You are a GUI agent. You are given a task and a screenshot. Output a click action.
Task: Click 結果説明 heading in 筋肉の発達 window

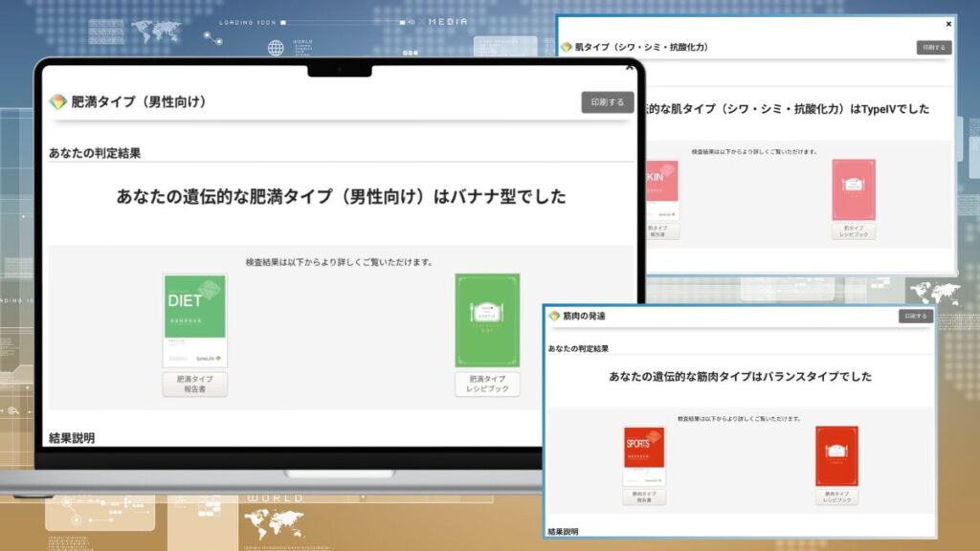point(563,532)
